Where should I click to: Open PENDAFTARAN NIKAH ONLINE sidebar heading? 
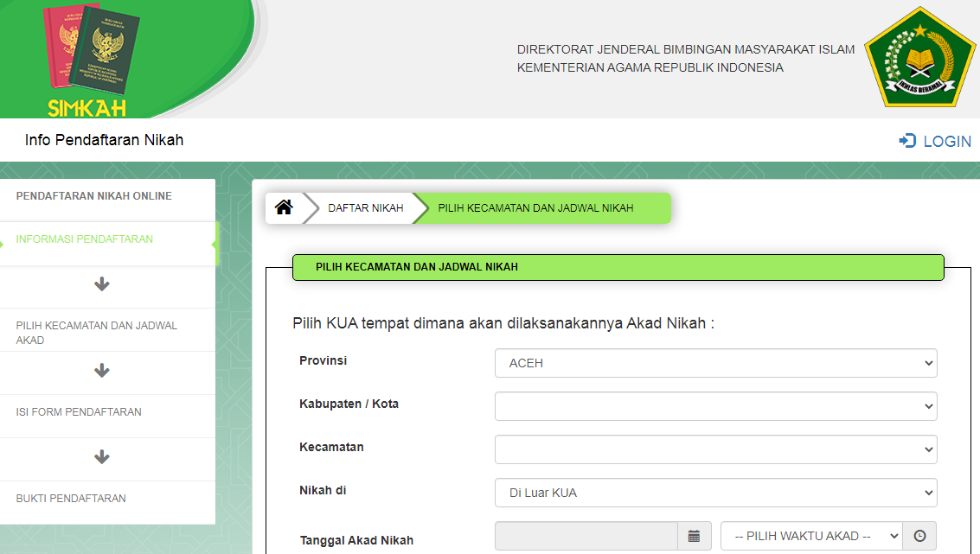tap(93, 196)
